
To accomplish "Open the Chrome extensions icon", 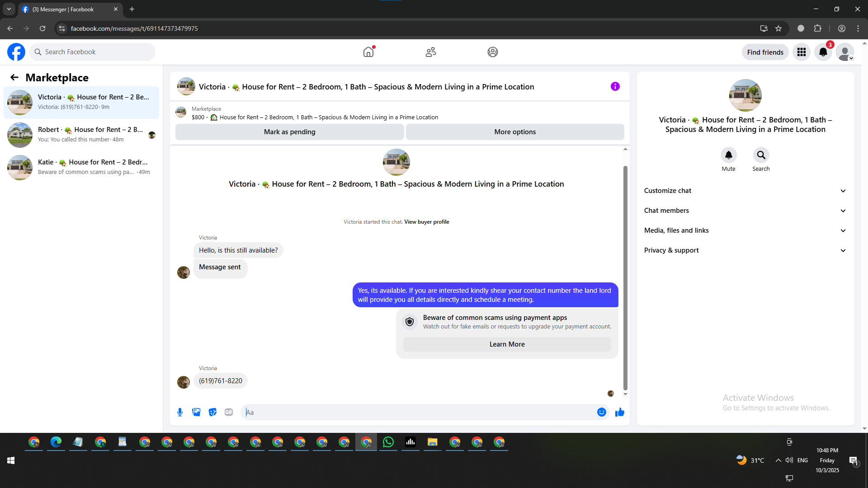I will point(817,28).
